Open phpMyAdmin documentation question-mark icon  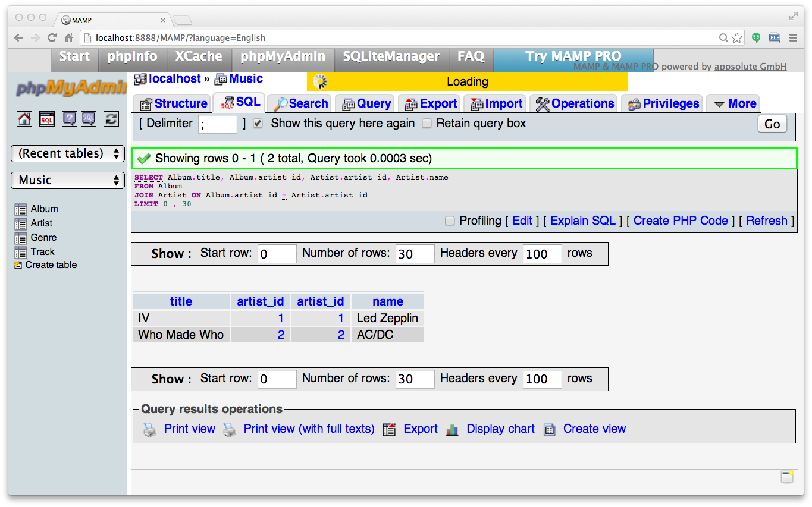point(70,119)
